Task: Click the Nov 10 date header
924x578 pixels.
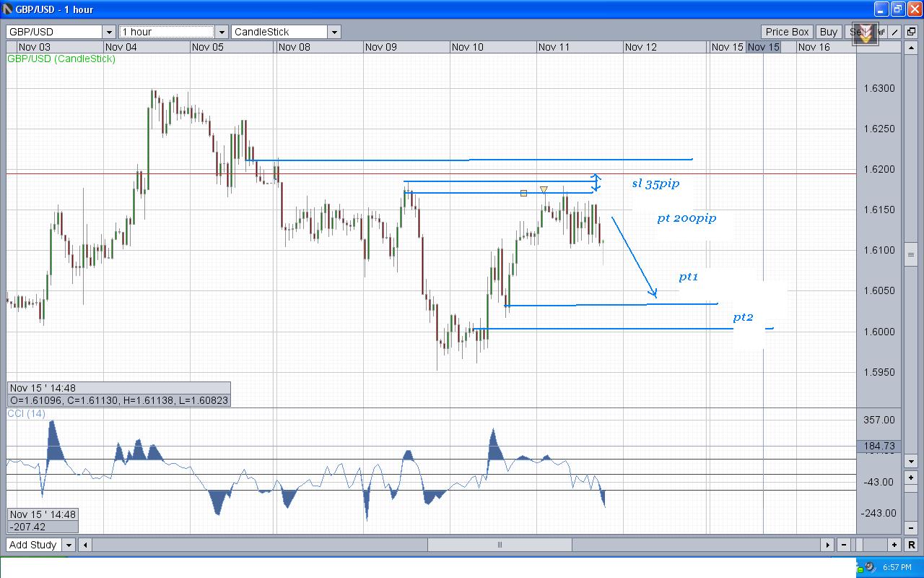Action: [x=467, y=47]
